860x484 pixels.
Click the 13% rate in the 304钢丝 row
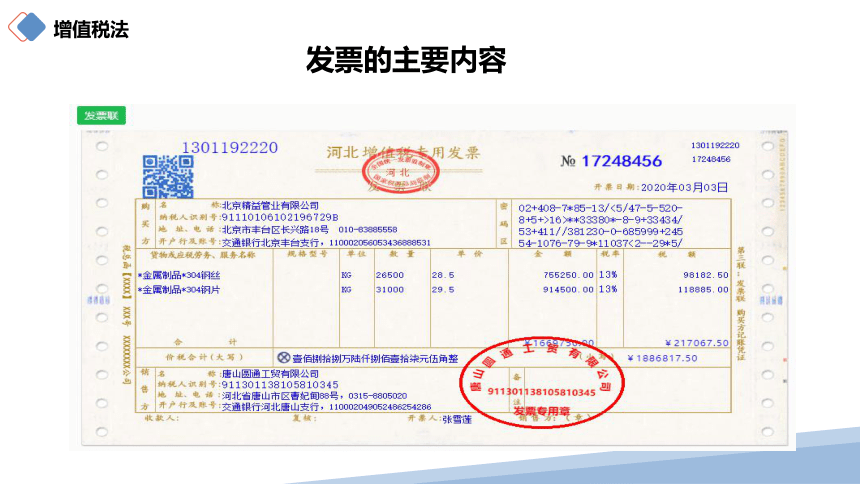point(608,274)
